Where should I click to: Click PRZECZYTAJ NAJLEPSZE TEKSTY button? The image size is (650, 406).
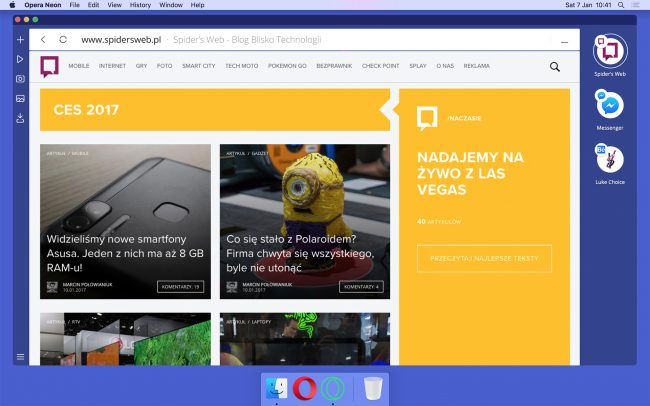coord(484,258)
